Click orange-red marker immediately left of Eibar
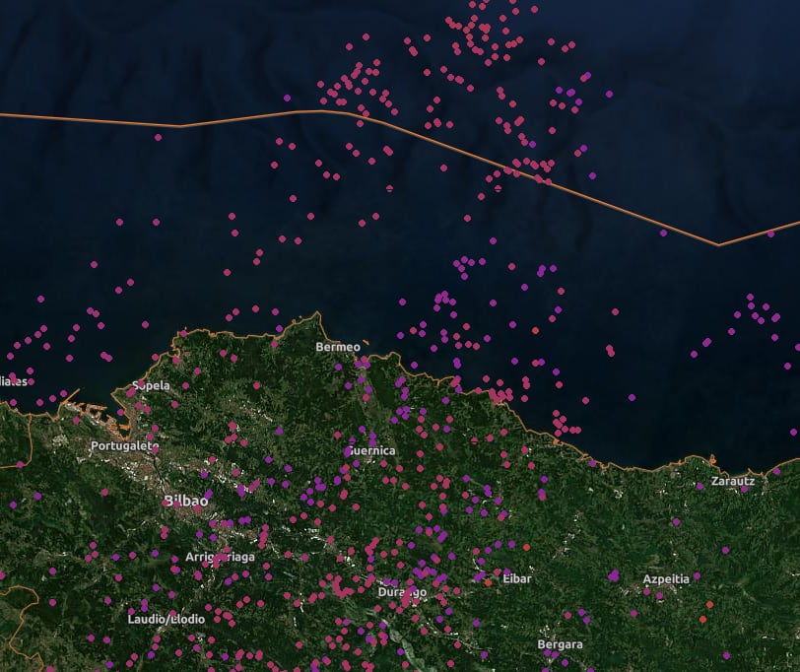The image size is (800, 672). tap(488, 582)
